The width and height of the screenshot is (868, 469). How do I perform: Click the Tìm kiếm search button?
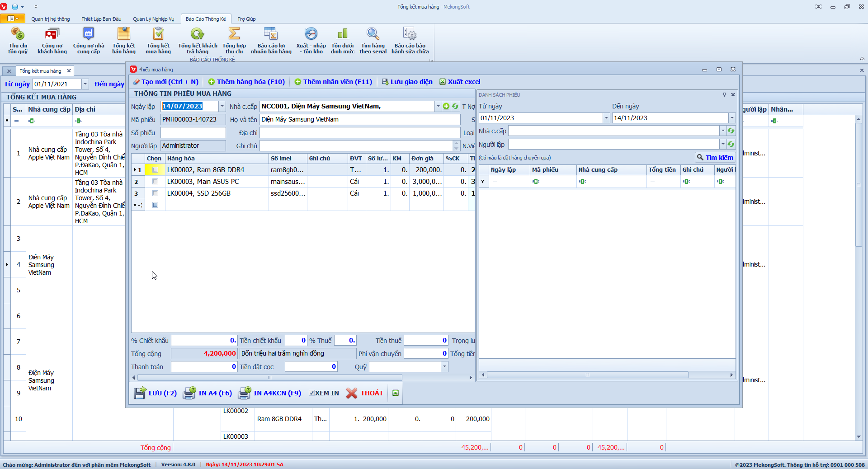[x=715, y=158]
